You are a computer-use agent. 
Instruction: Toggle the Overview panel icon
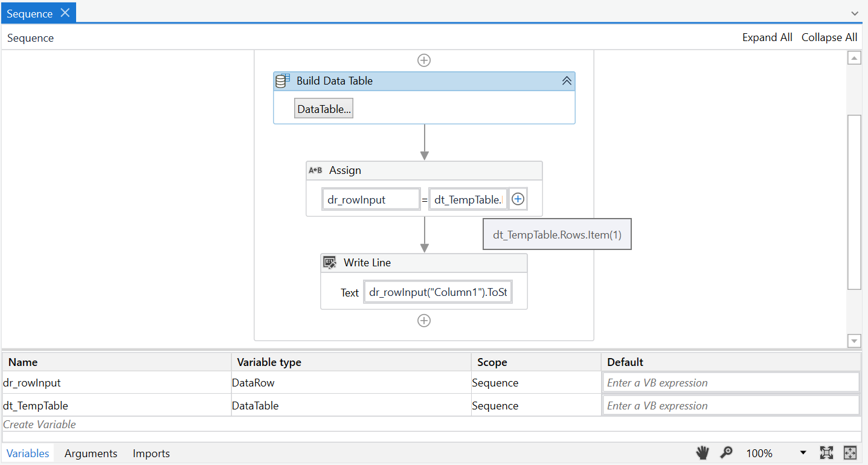[x=850, y=453]
